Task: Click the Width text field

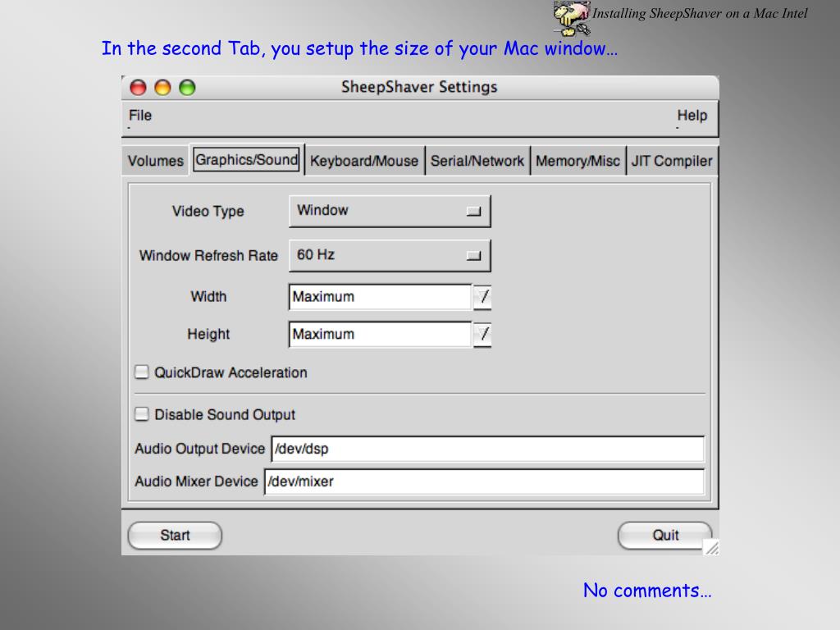Action: point(380,297)
